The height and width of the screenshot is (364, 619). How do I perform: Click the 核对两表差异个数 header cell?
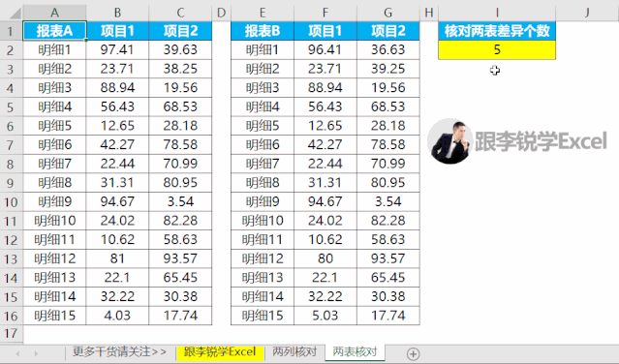point(497,31)
